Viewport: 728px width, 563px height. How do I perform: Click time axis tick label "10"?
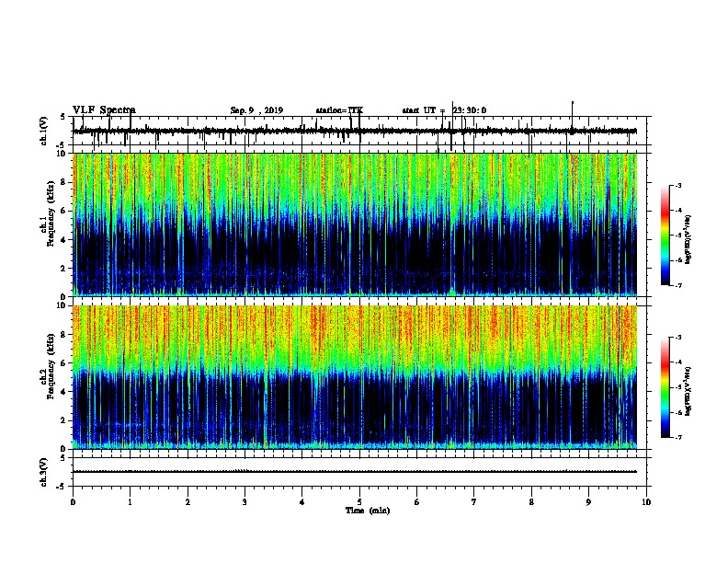coord(646,502)
